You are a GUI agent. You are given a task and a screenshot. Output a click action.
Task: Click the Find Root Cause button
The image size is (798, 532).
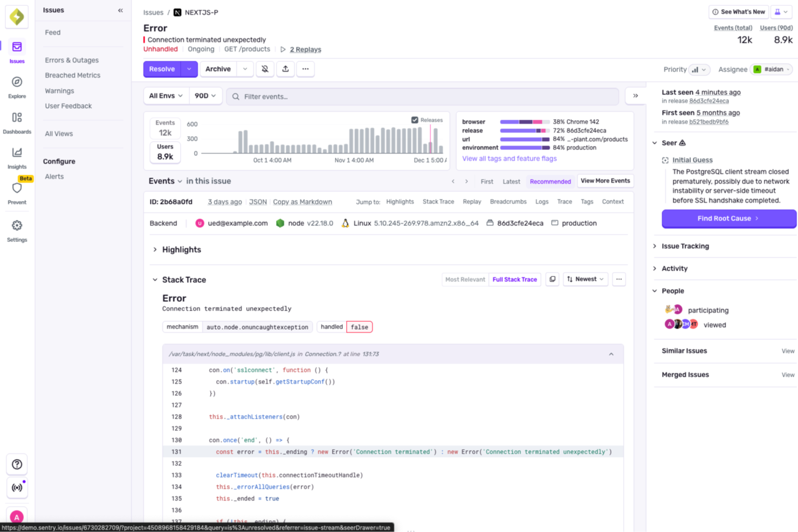tap(728, 219)
